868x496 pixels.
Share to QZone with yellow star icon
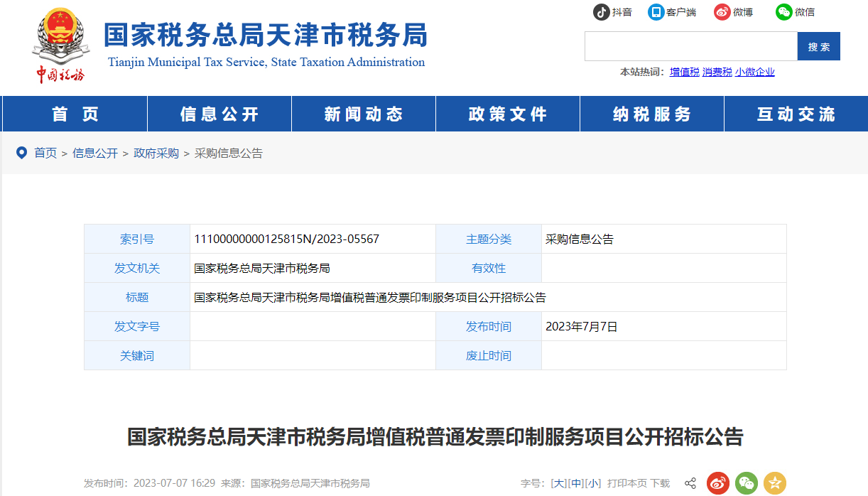click(775, 483)
